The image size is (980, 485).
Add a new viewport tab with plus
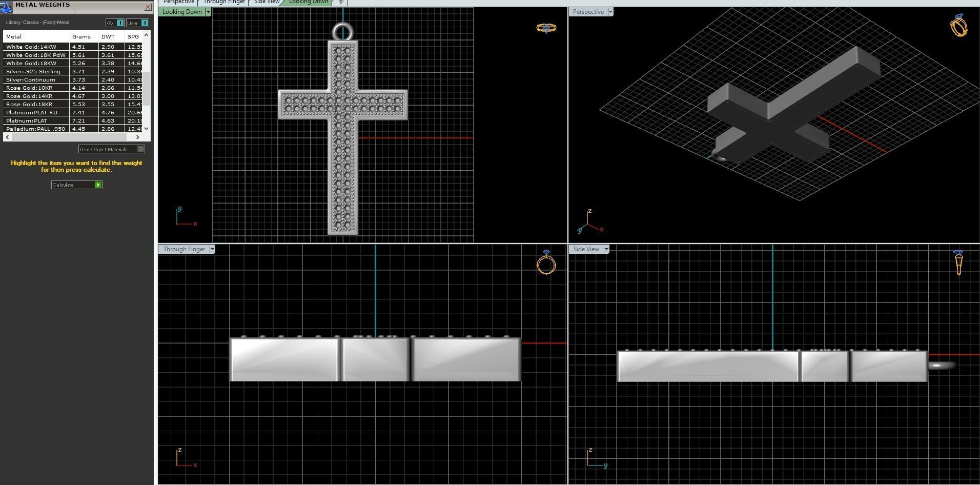(341, 2)
